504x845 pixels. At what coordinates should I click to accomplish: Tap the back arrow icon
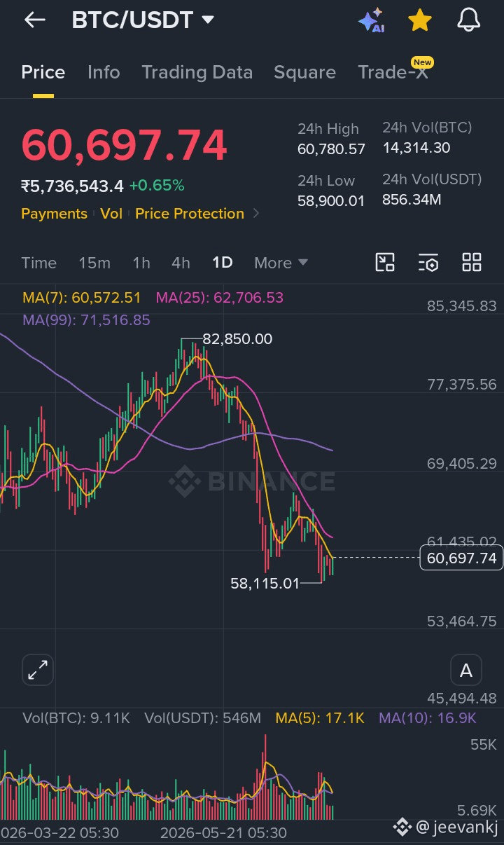[34, 20]
